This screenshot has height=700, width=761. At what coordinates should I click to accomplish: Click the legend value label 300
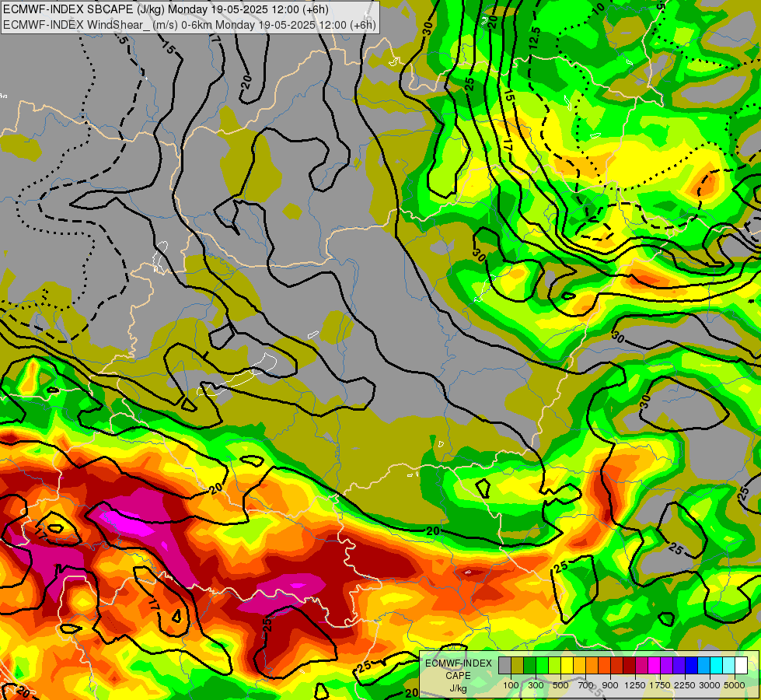(x=536, y=685)
